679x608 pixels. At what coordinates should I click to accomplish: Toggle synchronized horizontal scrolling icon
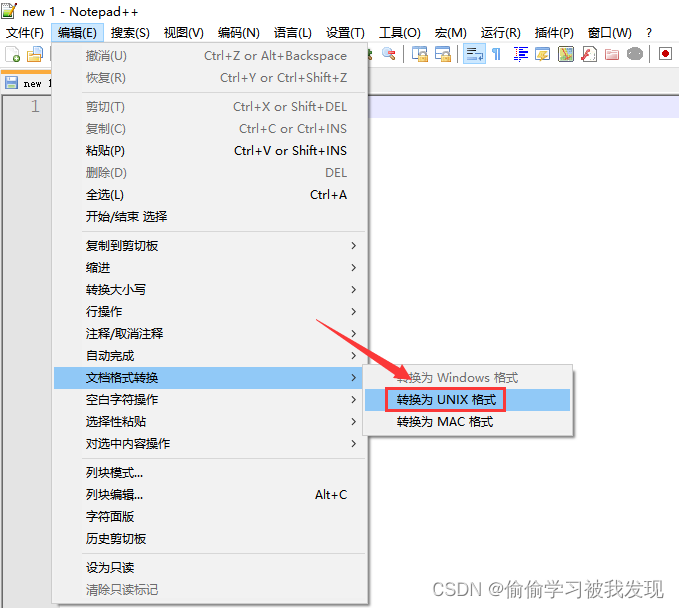click(x=443, y=54)
